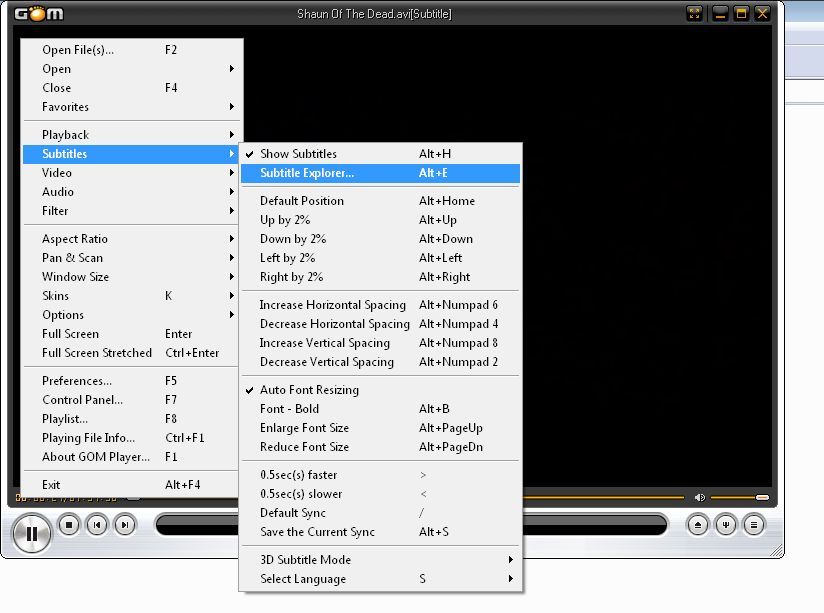The width and height of the screenshot is (824, 613).
Task: Adjust the volume slider
Action: point(740,497)
